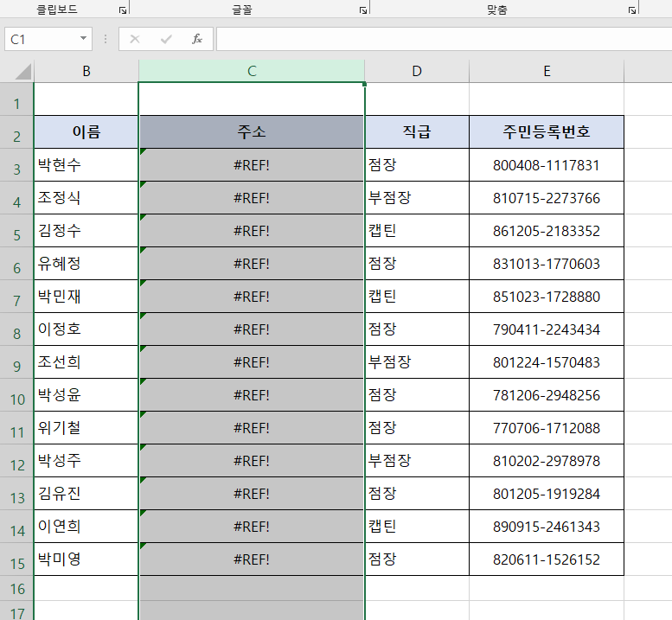Select the cell 861205-2183352

547,231
